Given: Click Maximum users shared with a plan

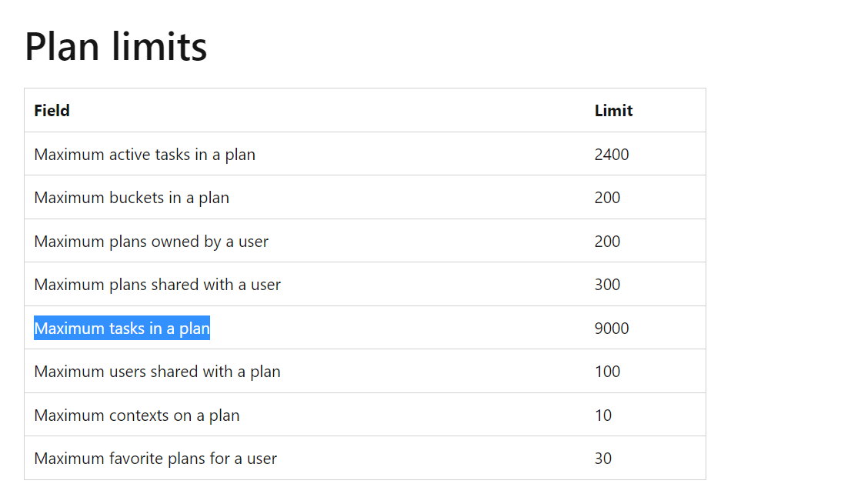Looking at the screenshot, I should tap(157, 372).
